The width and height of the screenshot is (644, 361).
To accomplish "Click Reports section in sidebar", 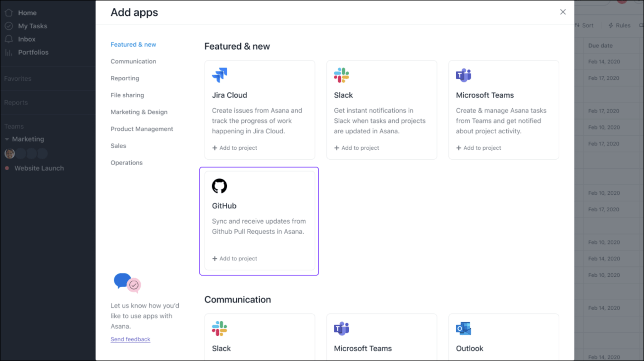I will (16, 103).
